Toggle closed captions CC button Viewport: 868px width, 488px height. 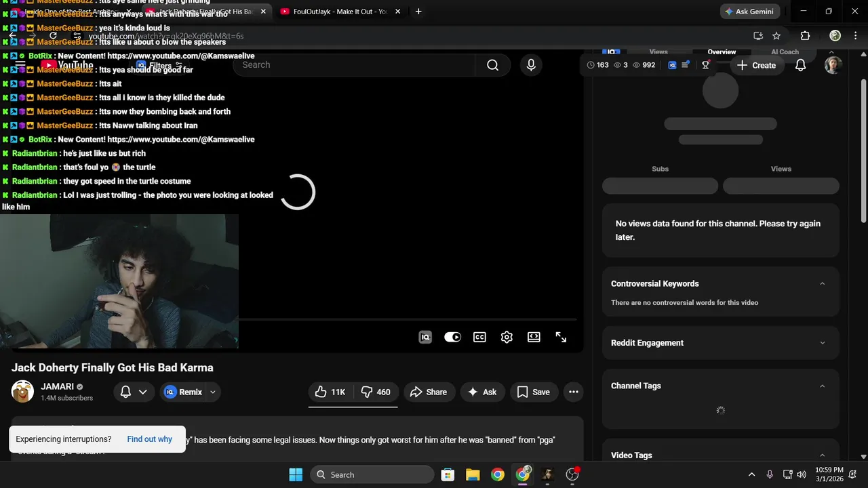(x=479, y=337)
